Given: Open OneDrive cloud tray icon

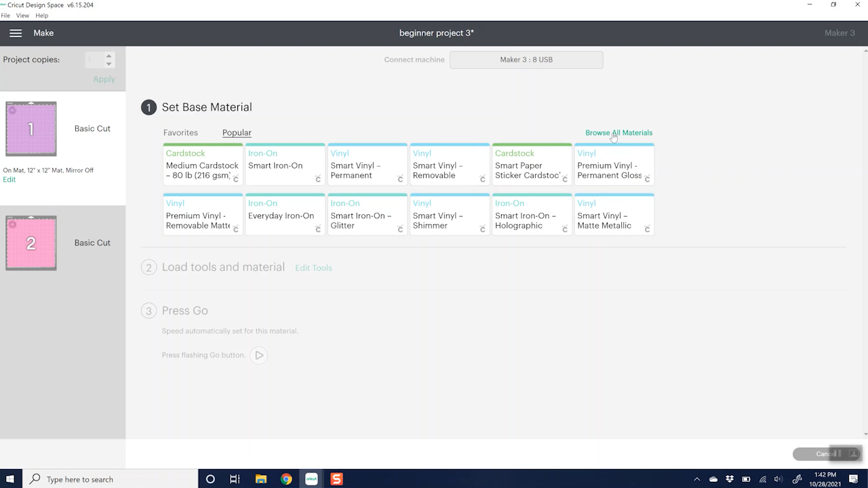Looking at the screenshot, I should (713, 479).
